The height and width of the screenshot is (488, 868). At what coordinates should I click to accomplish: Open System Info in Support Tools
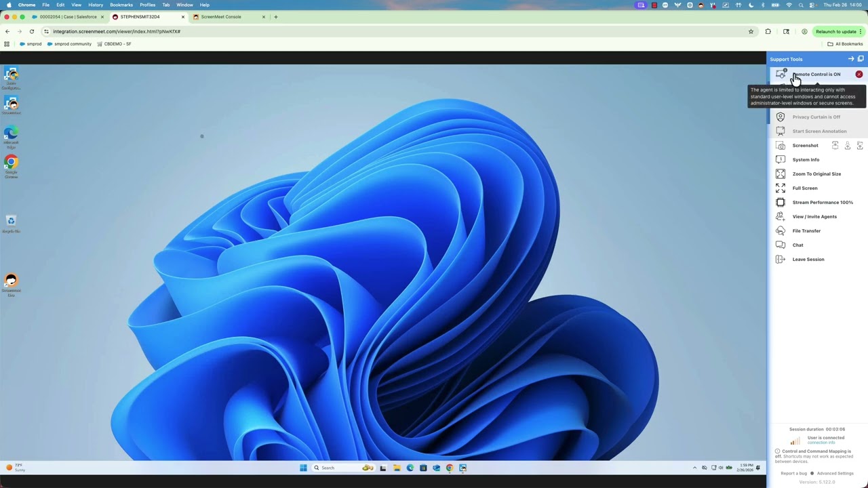coord(806,159)
